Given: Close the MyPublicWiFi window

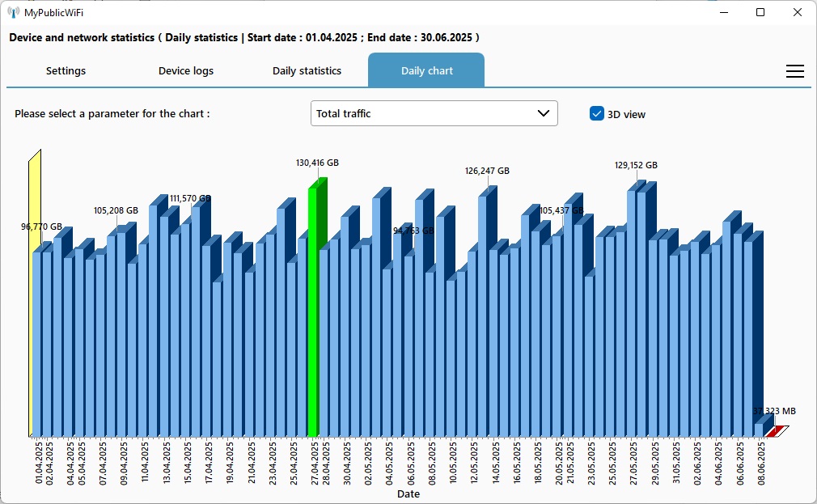Looking at the screenshot, I should click(798, 12).
